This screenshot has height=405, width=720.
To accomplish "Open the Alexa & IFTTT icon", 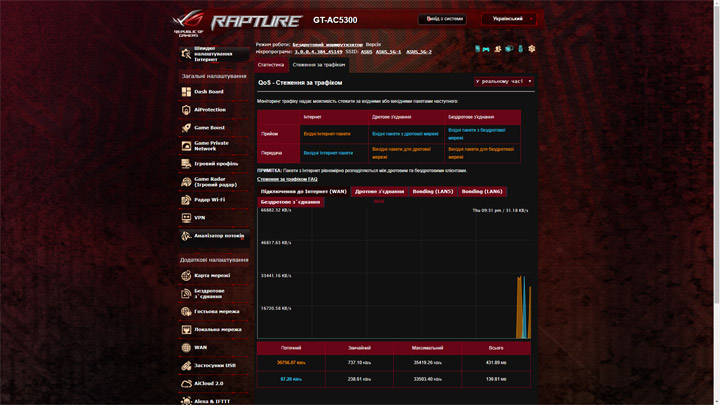I will click(186, 401).
